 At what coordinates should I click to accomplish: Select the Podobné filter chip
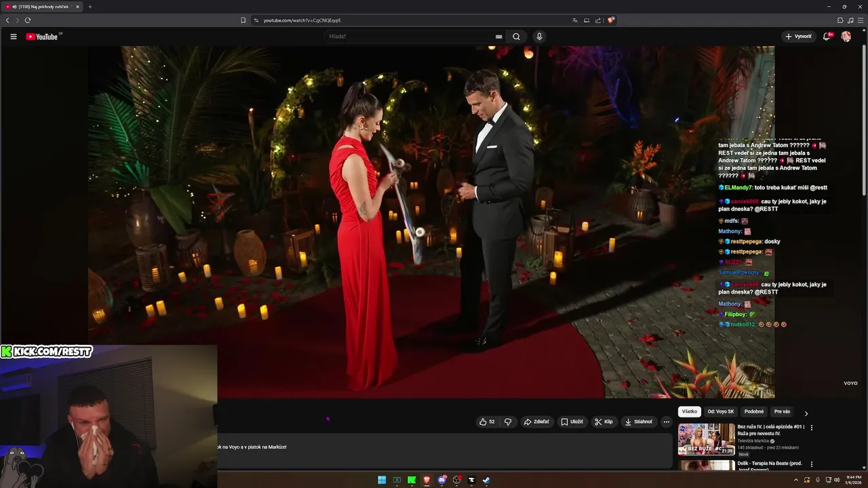pos(754,411)
